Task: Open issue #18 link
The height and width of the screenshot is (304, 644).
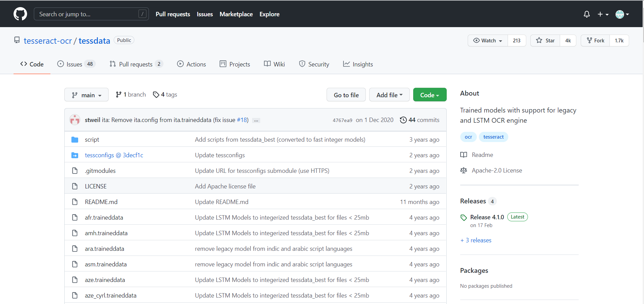Action: 242,120
